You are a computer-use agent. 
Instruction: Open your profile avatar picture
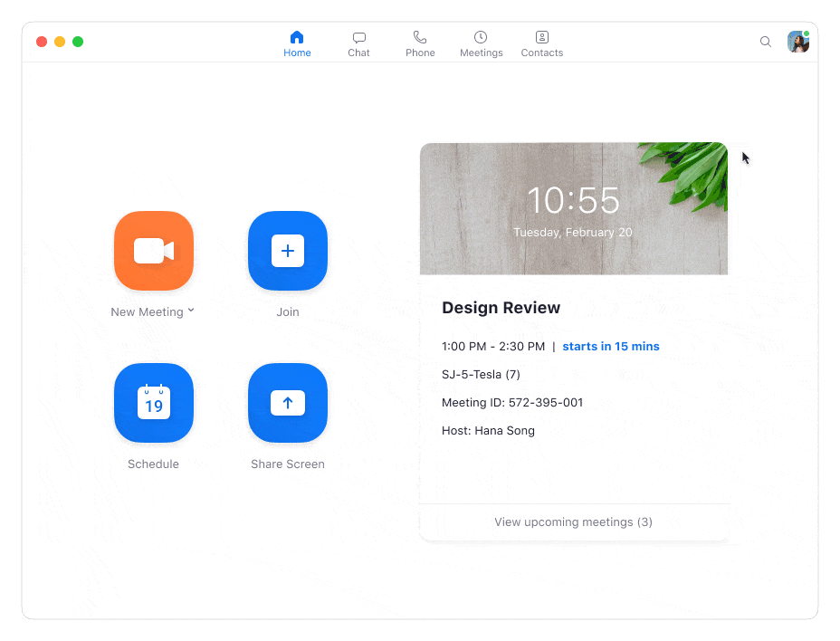point(797,42)
